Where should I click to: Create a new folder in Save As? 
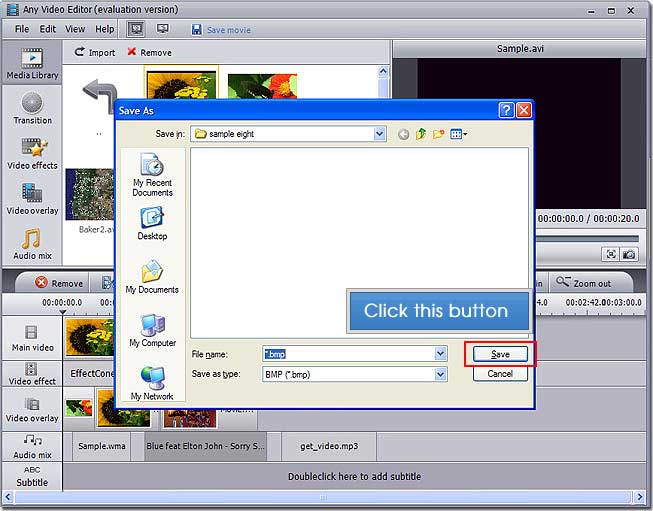point(438,134)
